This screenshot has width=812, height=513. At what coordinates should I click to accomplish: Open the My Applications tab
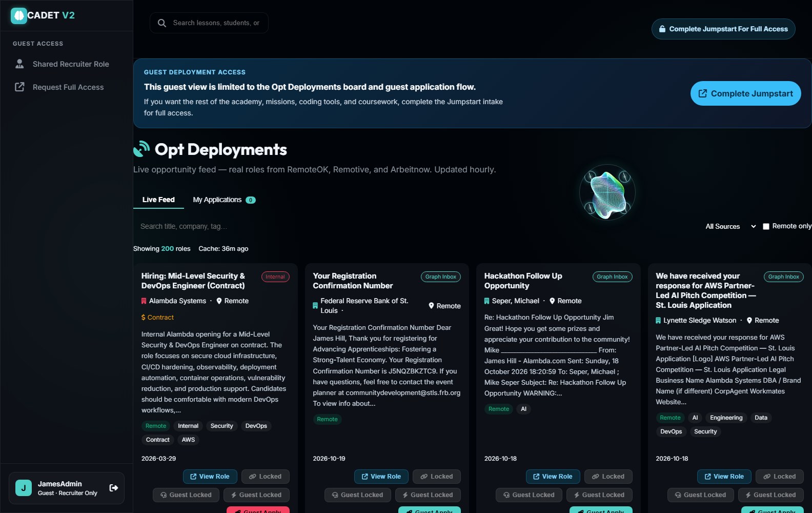(x=224, y=200)
